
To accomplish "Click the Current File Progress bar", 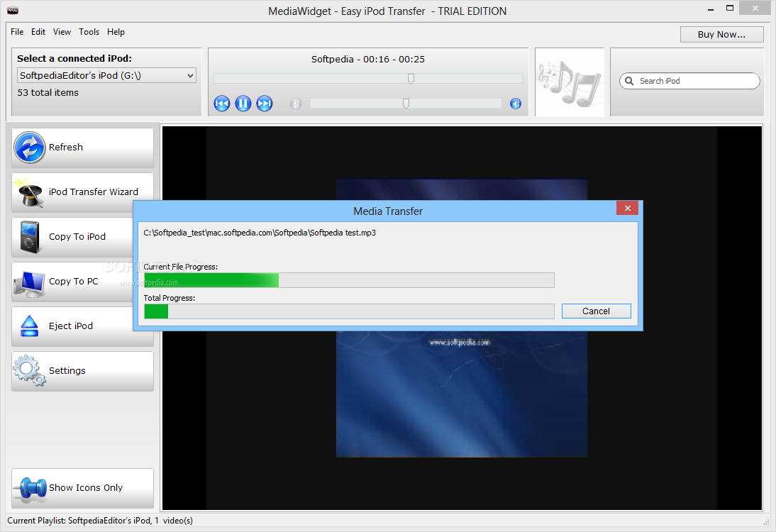I will (349, 280).
